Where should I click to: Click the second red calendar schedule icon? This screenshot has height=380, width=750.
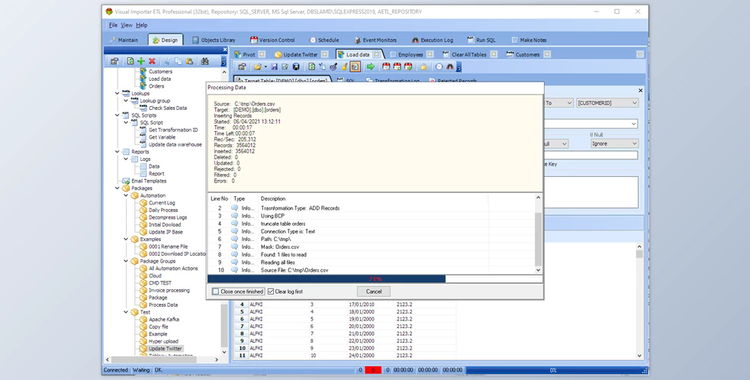tap(397, 67)
